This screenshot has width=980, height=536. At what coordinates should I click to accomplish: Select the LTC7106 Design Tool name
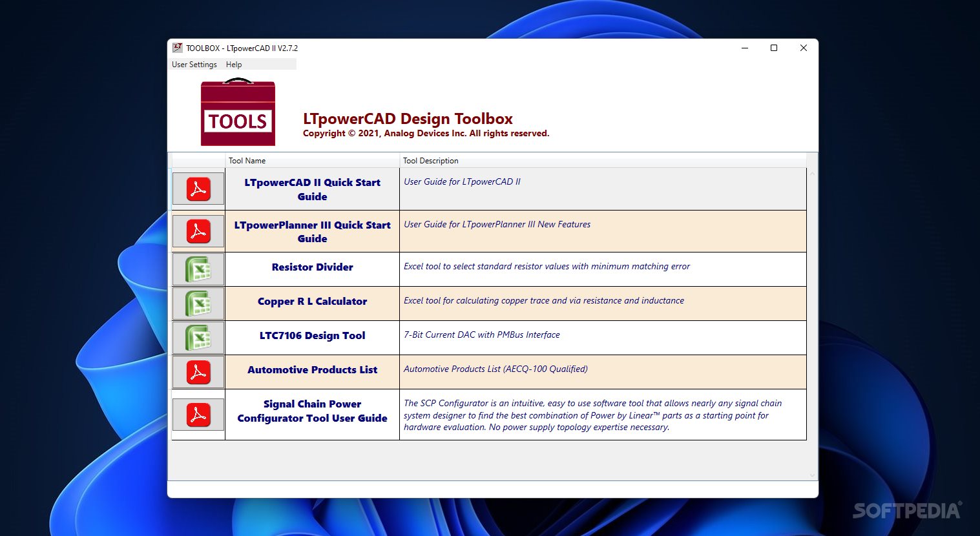pos(312,336)
